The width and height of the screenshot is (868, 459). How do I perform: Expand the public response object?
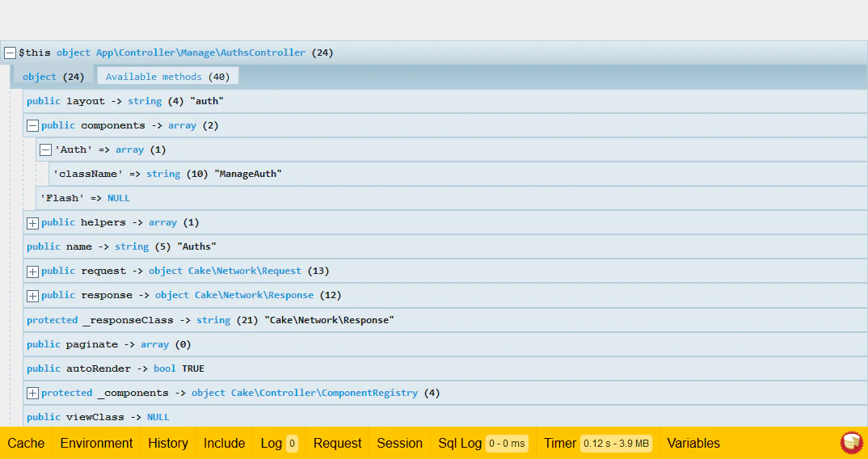click(32, 296)
